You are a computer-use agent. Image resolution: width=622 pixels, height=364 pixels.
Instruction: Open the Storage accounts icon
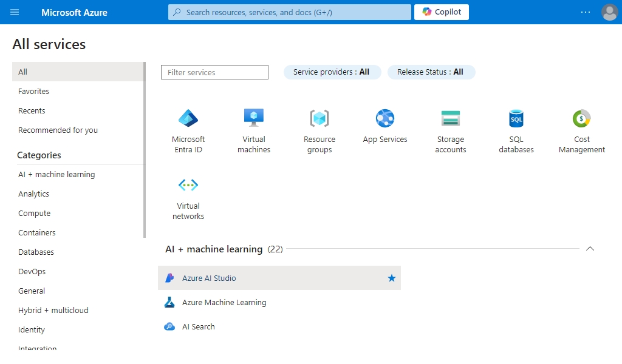pos(451,118)
